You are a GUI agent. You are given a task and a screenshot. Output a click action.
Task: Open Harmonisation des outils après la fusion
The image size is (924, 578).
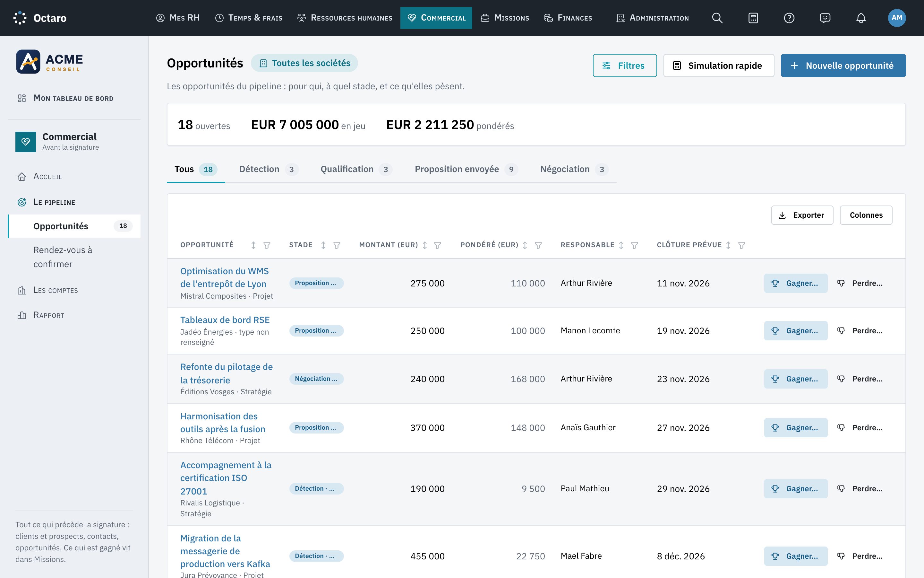223,422
